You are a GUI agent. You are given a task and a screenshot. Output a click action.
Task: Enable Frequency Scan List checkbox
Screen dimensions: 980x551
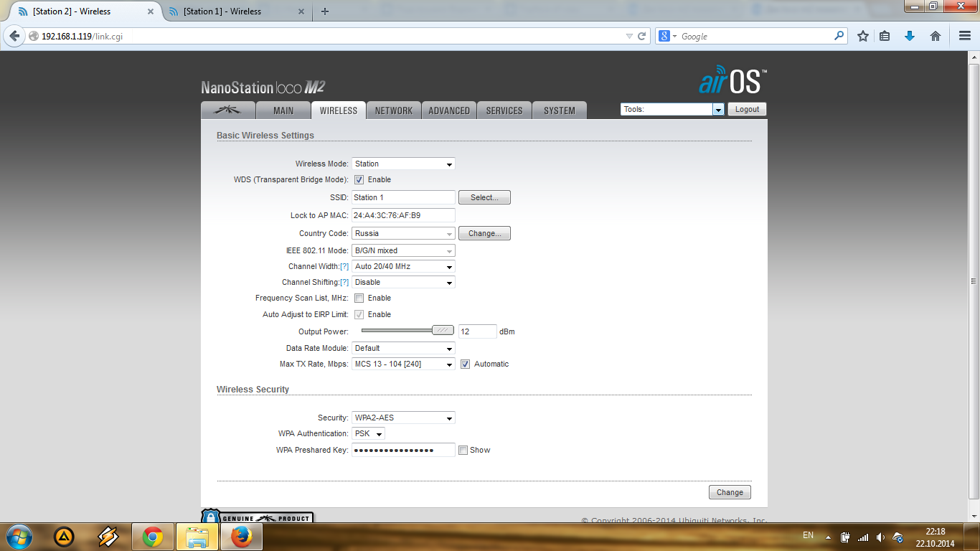click(359, 298)
